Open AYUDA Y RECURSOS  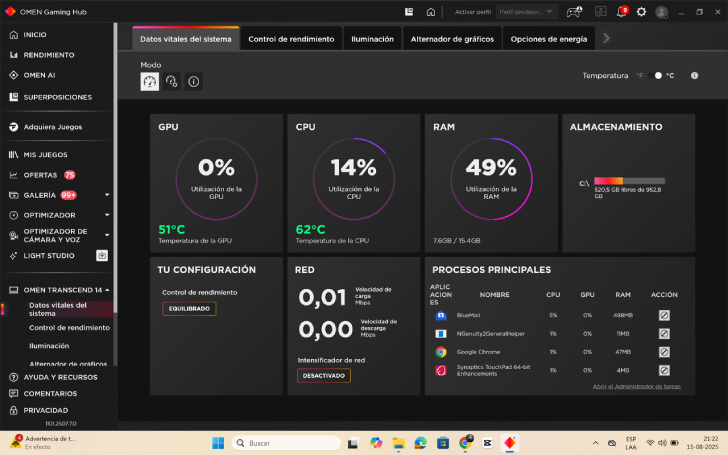click(x=60, y=377)
